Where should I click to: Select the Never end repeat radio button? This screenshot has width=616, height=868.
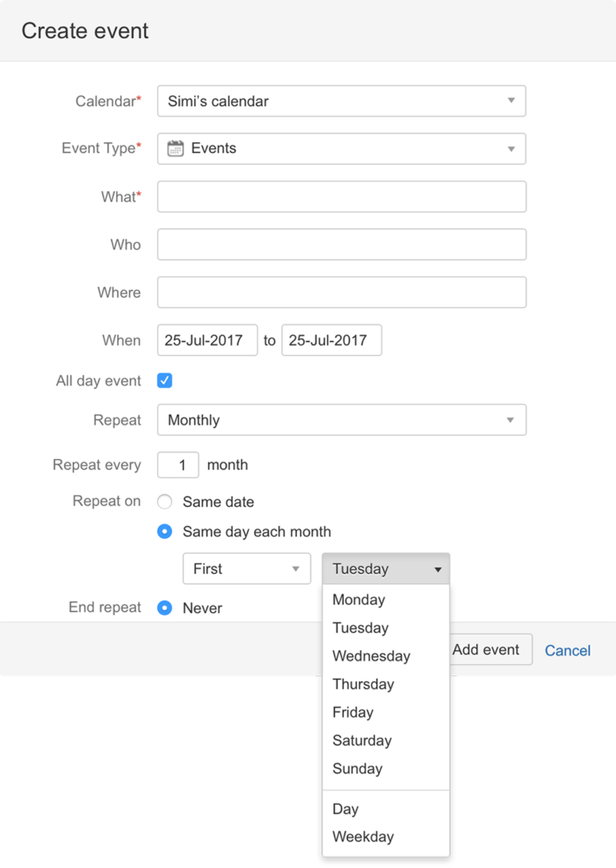point(164,608)
